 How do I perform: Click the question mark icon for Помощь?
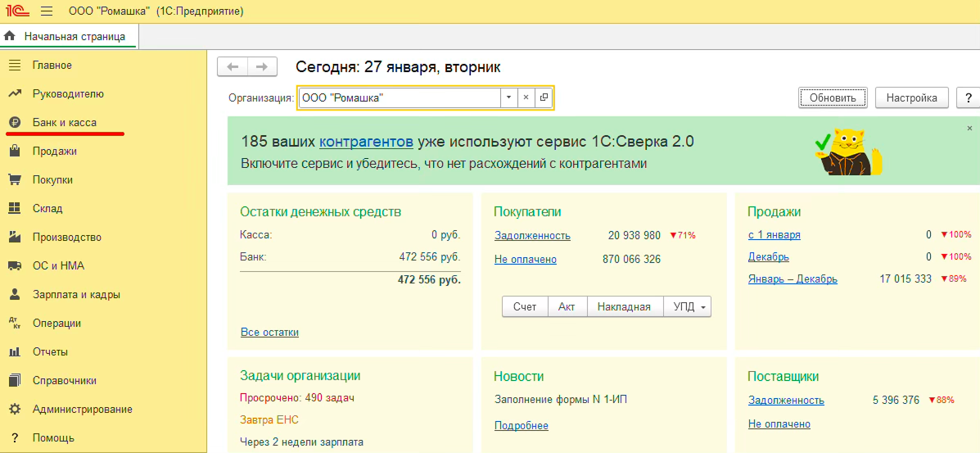click(15, 438)
